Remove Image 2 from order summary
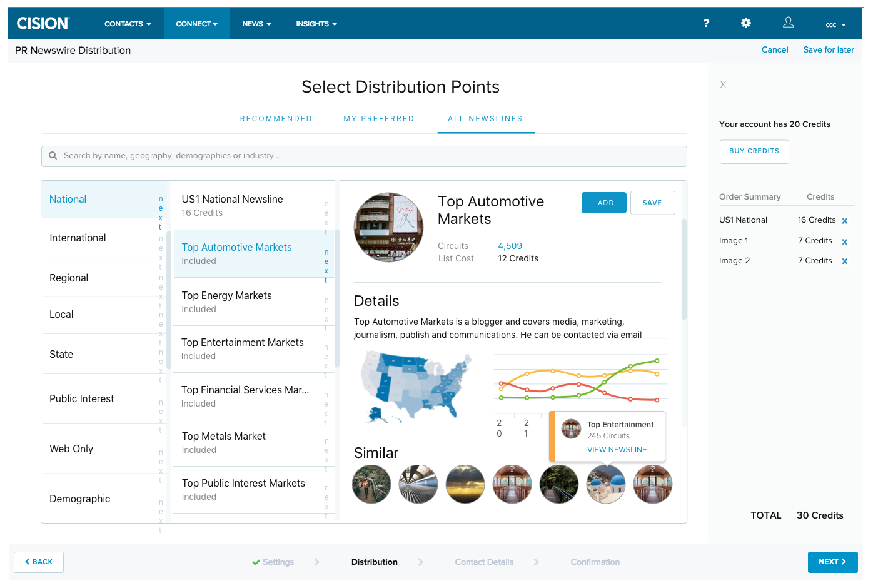The height and width of the screenshot is (588, 873). coord(845,261)
